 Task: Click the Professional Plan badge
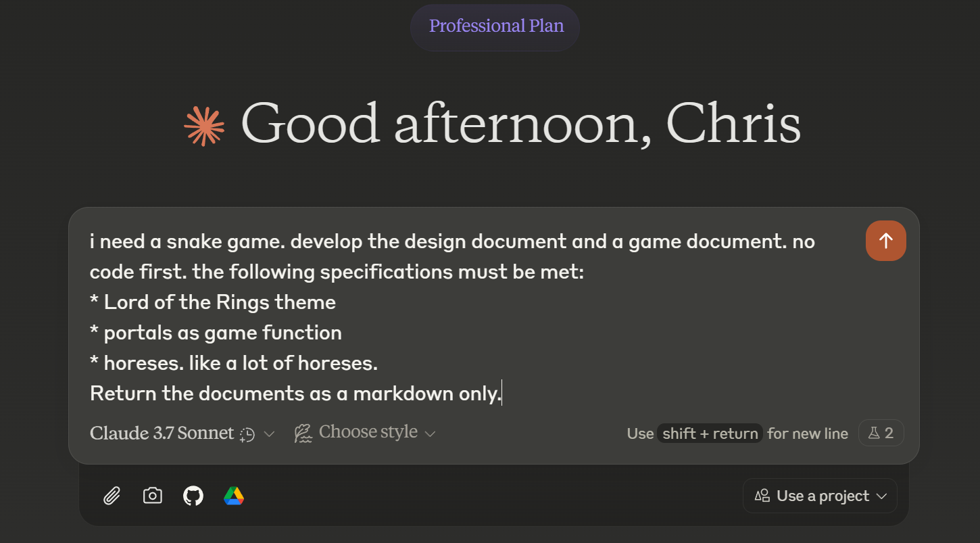coord(496,26)
